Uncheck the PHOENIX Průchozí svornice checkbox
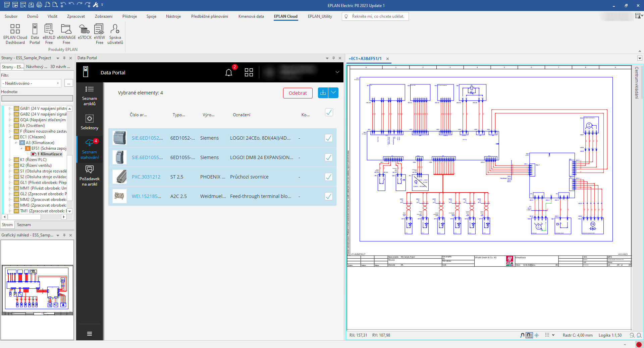The height and width of the screenshot is (348, 644). pos(329,177)
